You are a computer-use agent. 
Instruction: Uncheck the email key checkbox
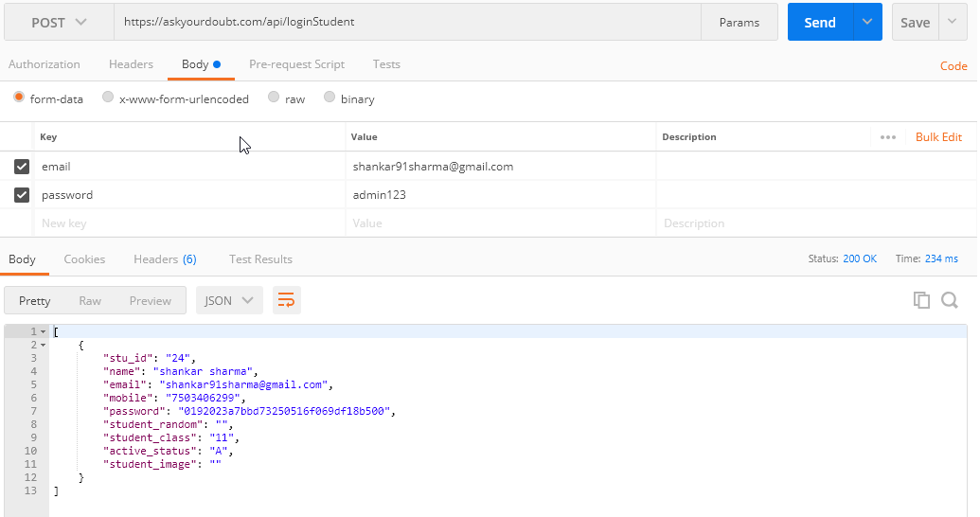click(21, 167)
